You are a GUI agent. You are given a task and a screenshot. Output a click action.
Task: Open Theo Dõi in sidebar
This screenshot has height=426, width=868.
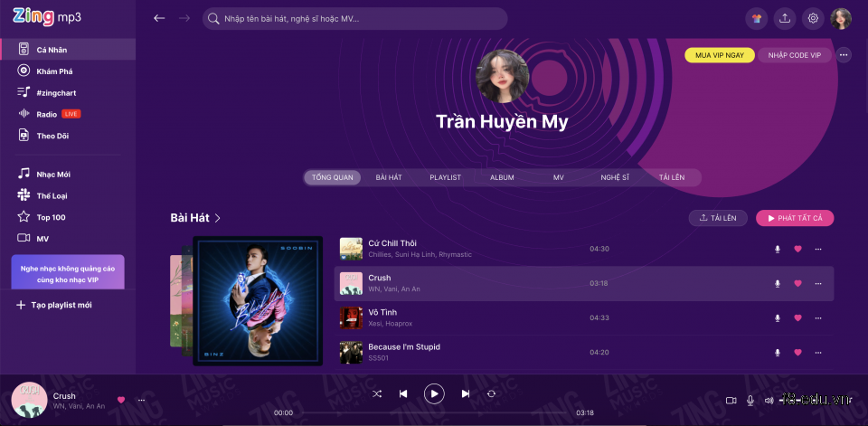[68, 136]
